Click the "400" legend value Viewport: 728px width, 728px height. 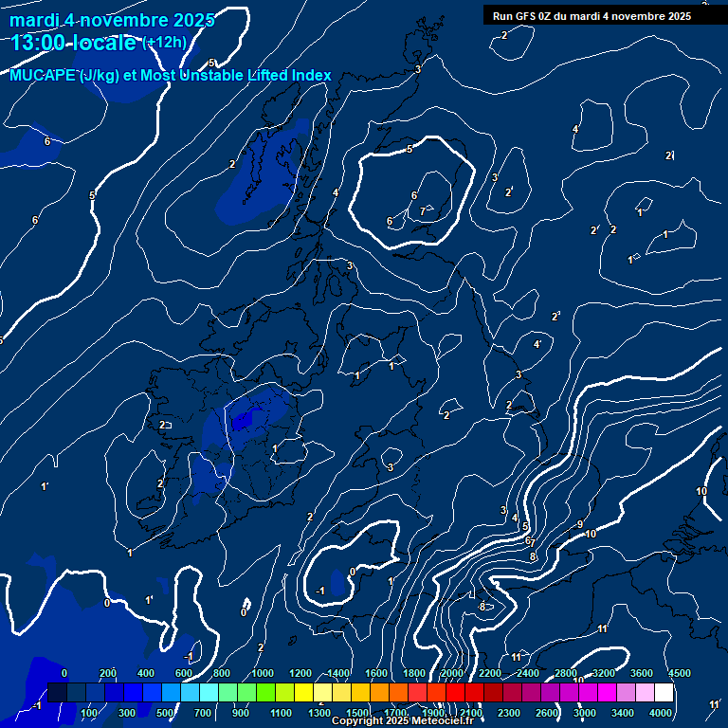[x=145, y=673]
